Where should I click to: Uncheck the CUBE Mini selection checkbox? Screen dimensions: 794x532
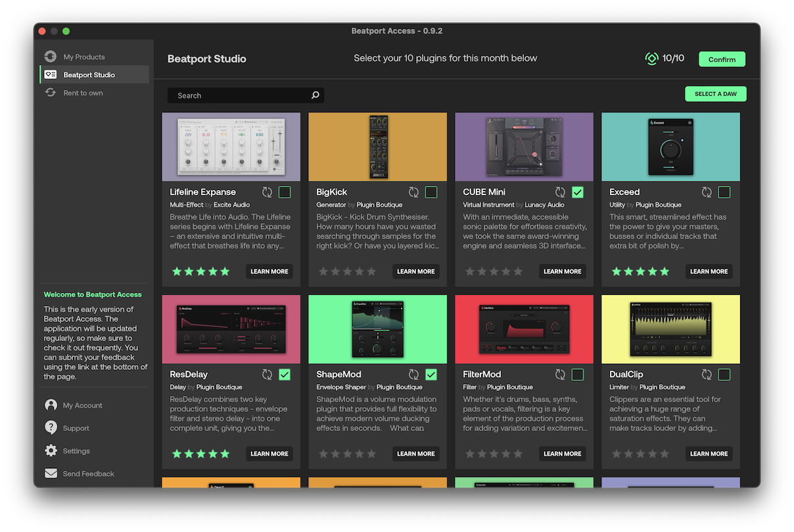point(577,192)
